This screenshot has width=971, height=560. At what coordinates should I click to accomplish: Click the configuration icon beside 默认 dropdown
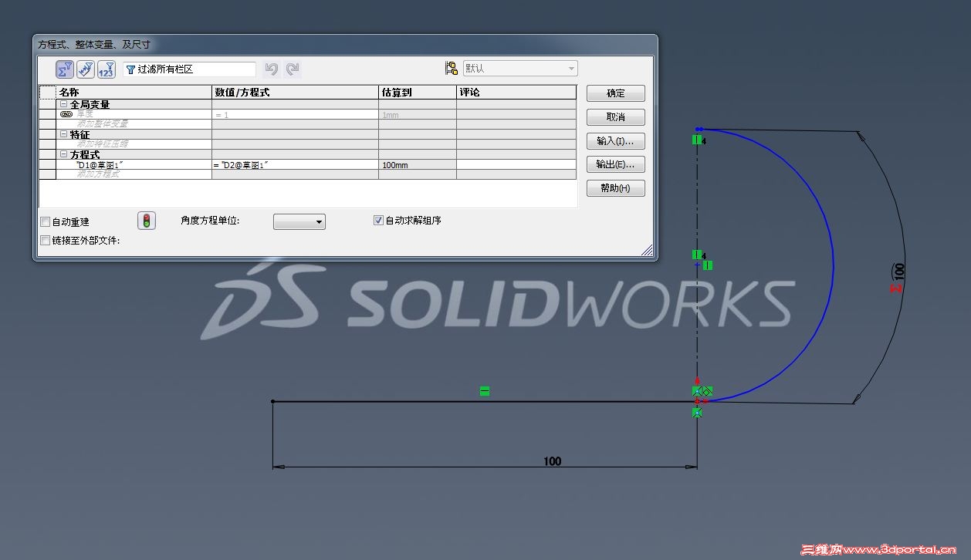452,69
